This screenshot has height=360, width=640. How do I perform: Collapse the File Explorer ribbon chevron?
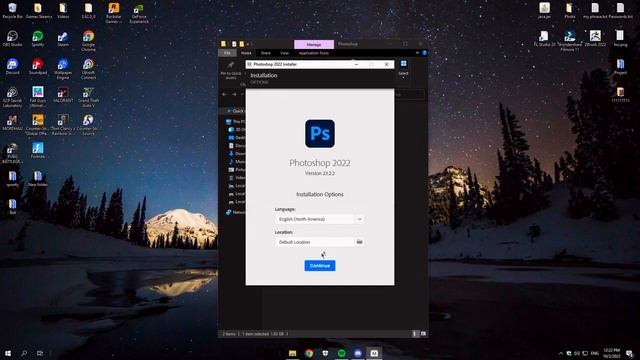(x=417, y=53)
